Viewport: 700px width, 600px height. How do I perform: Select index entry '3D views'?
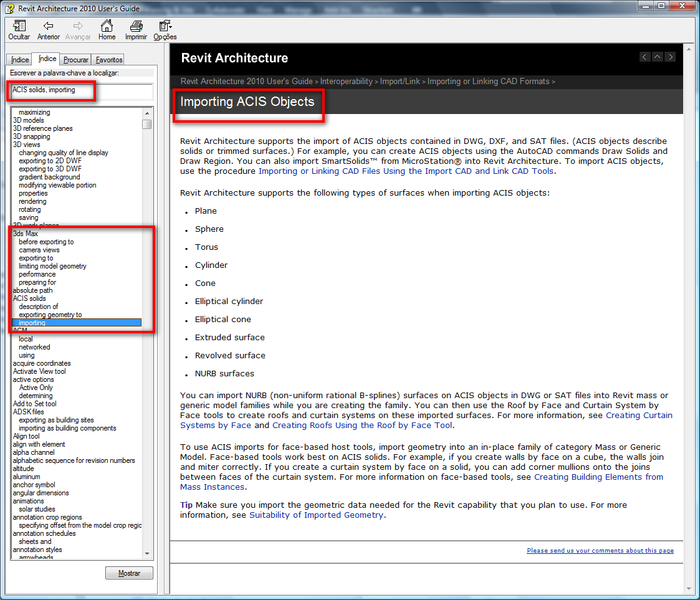pyautogui.click(x=26, y=145)
